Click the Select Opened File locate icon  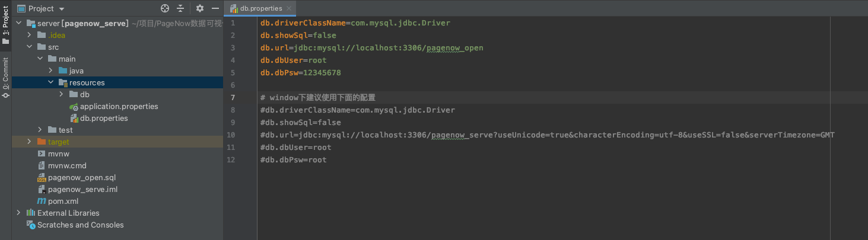165,8
